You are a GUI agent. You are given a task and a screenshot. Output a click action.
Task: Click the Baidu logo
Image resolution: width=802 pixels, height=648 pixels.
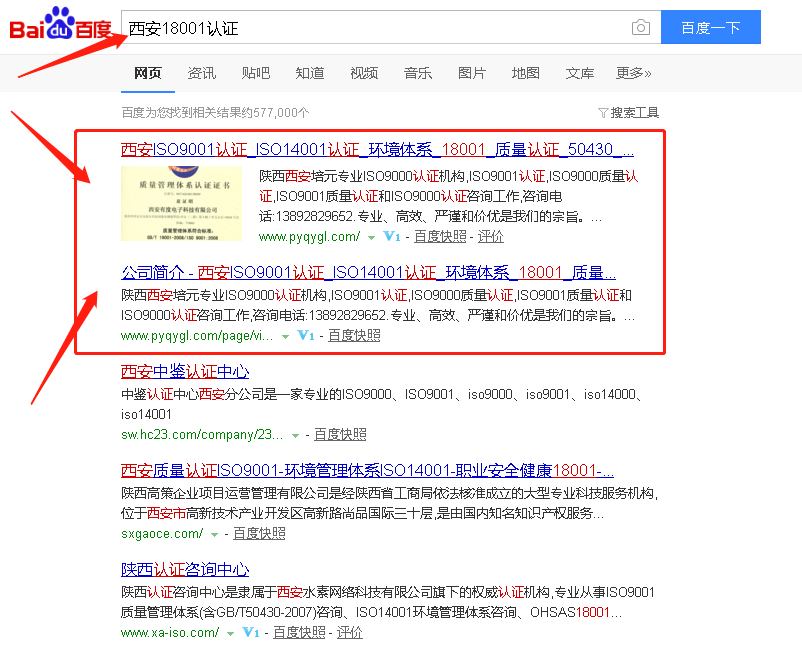[x=60, y=24]
